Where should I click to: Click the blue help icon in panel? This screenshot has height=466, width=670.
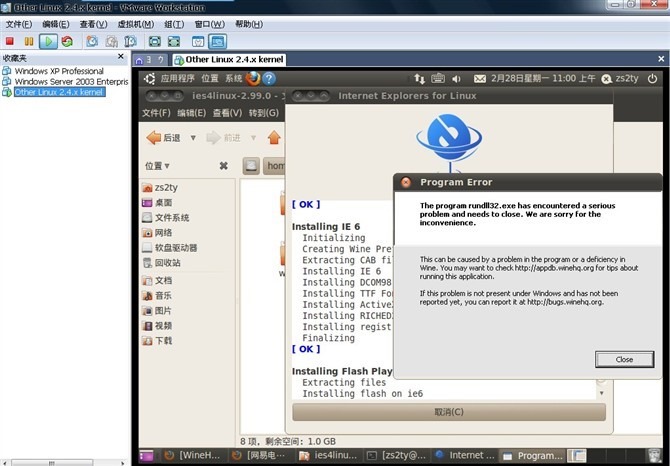(x=269, y=79)
